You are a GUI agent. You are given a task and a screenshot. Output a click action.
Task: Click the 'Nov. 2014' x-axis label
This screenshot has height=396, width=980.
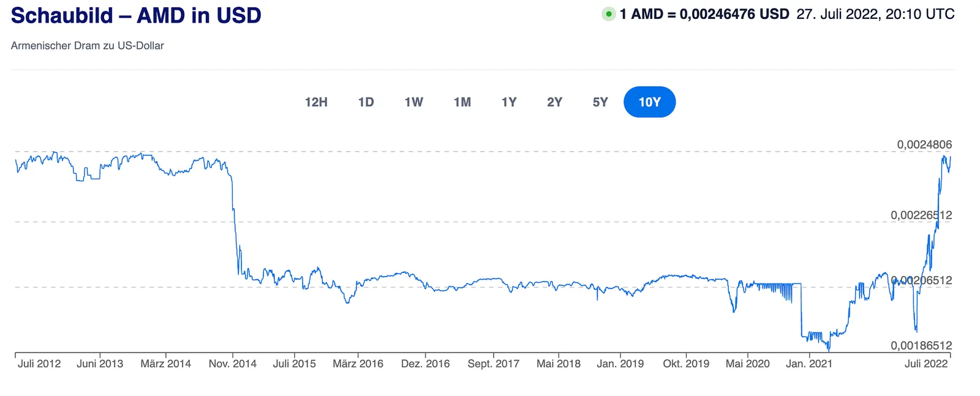[x=233, y=364]
